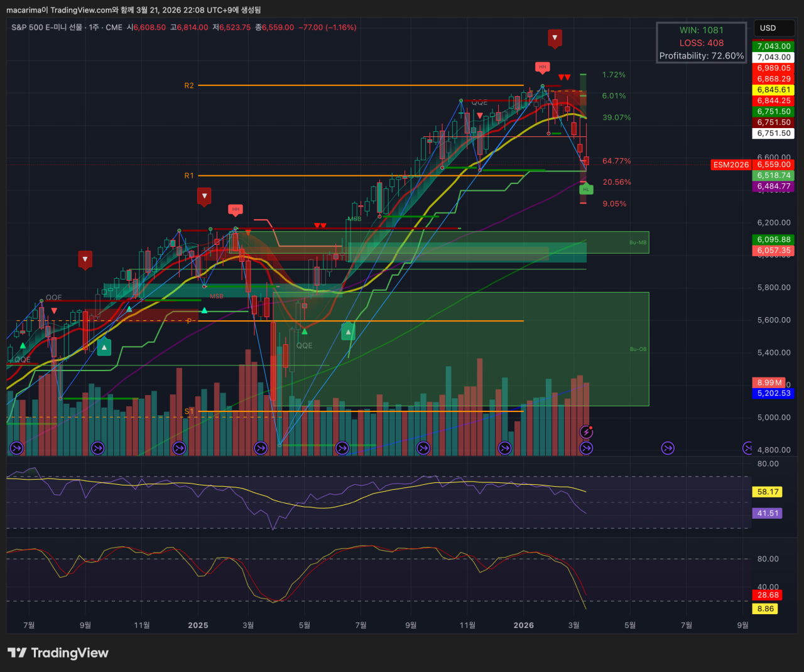Open the USD currency selector
This screenshot has width=804, height=672.
[x=773, y=28]
